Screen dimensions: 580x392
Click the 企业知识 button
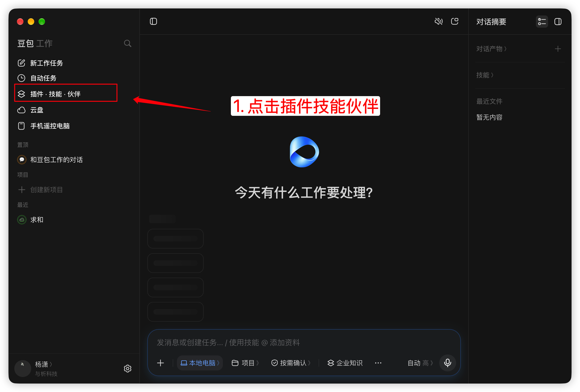click(345, 363)
